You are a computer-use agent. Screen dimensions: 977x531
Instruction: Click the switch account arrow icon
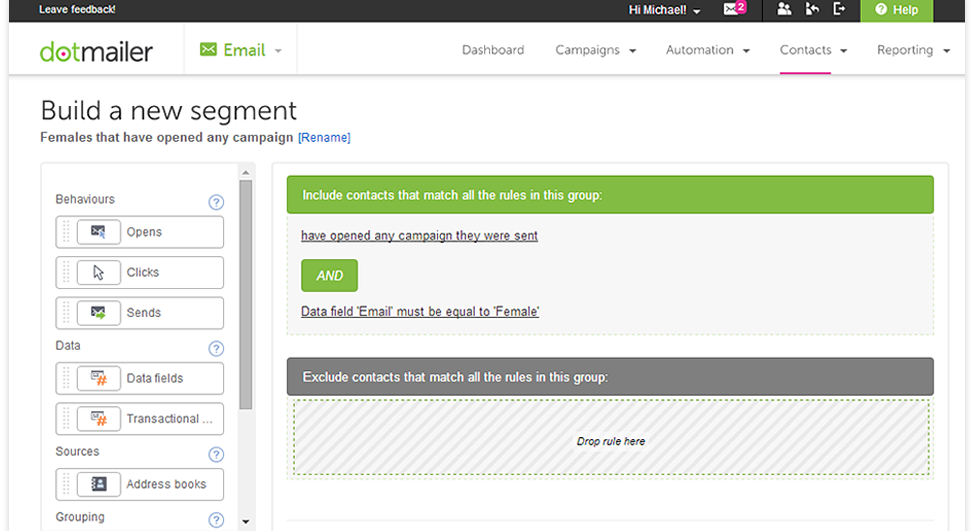coord(812,9)
